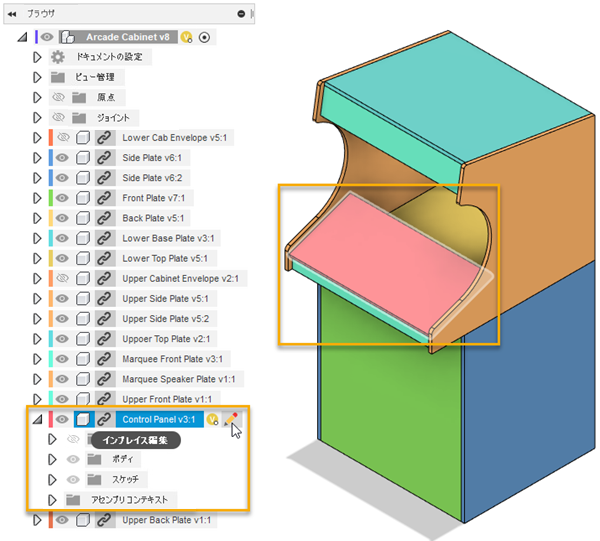
Task: Expand Lower Base Plate v3:1 node
Action: coord(37,238)
